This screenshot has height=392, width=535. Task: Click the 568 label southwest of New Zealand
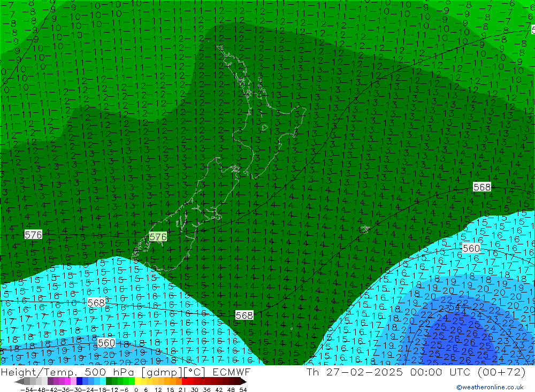tap(96, 303)
